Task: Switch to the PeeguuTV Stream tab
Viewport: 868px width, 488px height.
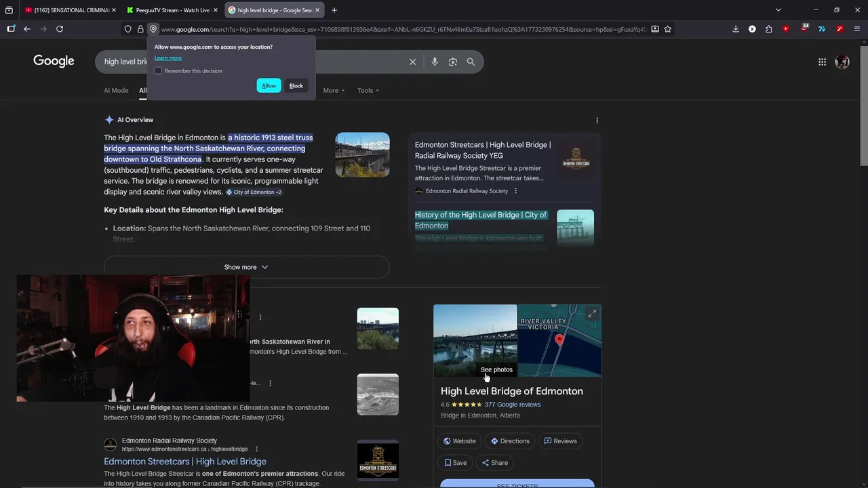Action: pos(172,10)
